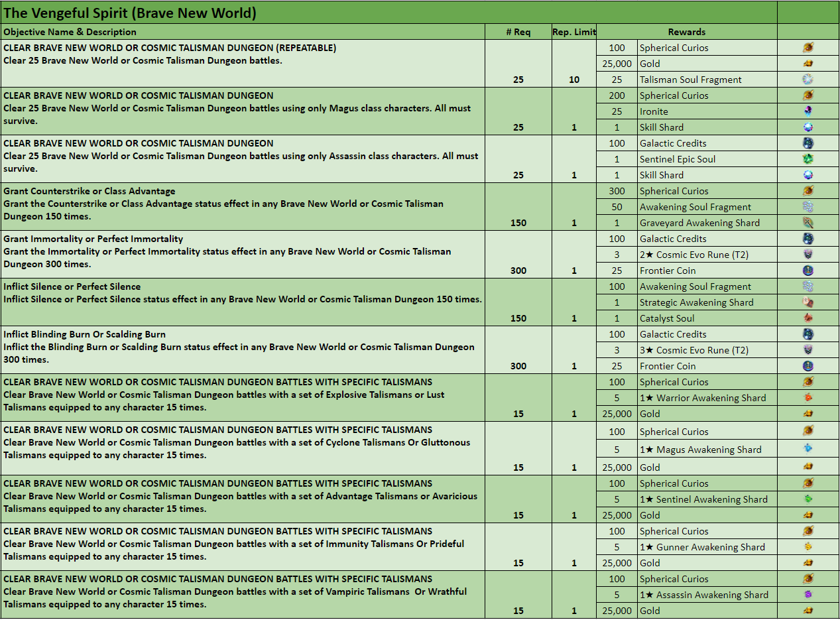The height and width of the screenshot is (620, 840).
Task: Select the '3★ Cosmic Evo Rune (T2)' cell
Action: (x=707, y=350)
